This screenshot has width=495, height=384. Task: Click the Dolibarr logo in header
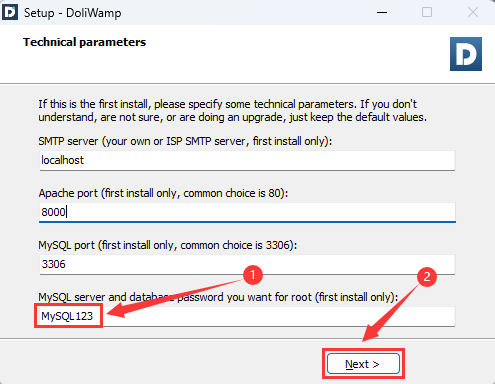coord(466,54)
